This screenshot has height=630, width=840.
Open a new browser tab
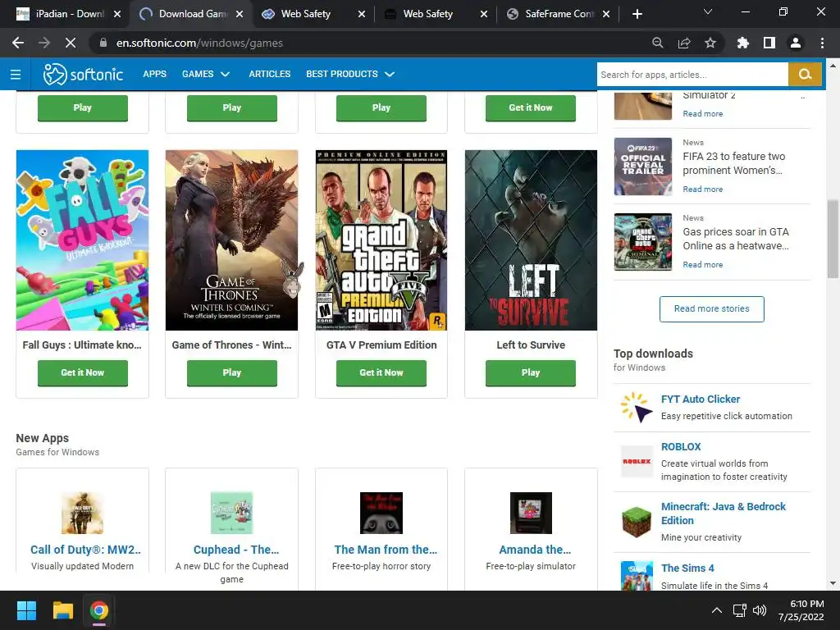click(x=637, y=14)
